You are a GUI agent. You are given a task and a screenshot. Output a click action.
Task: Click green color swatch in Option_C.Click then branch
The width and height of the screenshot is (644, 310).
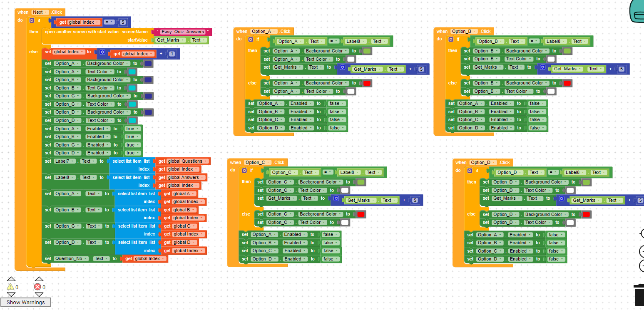[x=361, y=182]
